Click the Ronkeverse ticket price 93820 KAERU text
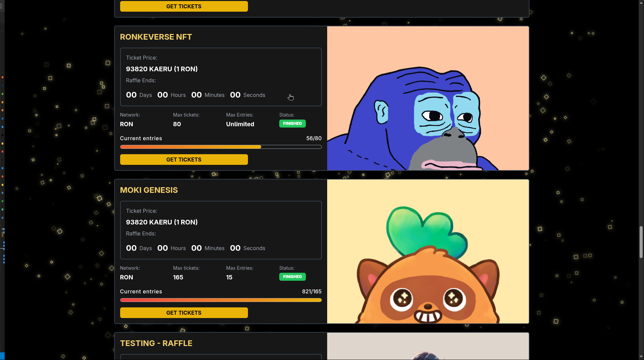Image resolution: width=644 pixels, height=360 pixels. (162, 69)
